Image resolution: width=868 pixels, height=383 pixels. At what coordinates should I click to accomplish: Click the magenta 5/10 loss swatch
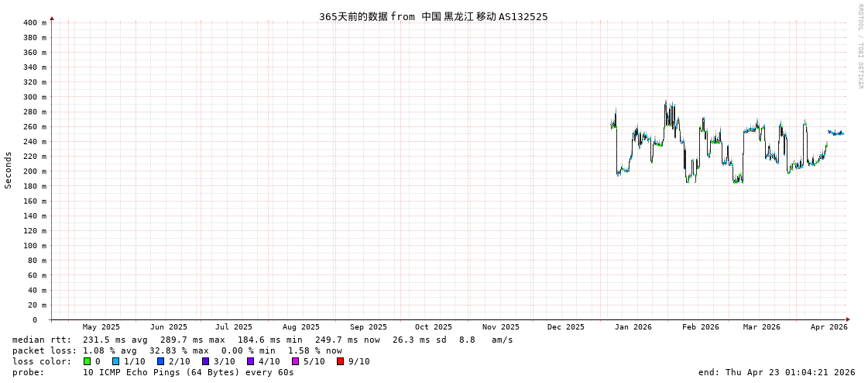click(x=295, y=361)
